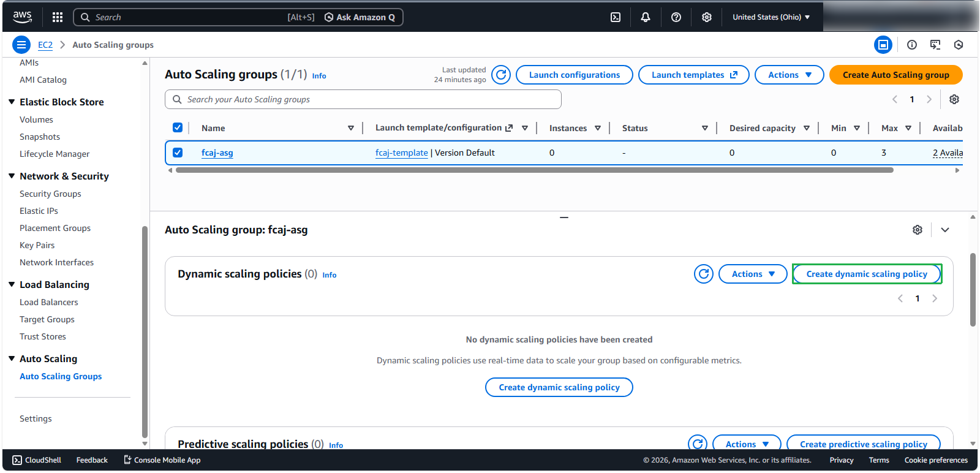980x473 pixels.
Task: Click the Create predictive scaling policy button
Action: pyautogui.click(x=864, y=444)
